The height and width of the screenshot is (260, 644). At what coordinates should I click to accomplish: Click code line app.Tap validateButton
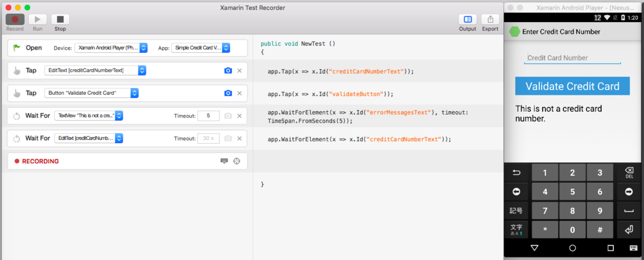(x=330, y=94)
